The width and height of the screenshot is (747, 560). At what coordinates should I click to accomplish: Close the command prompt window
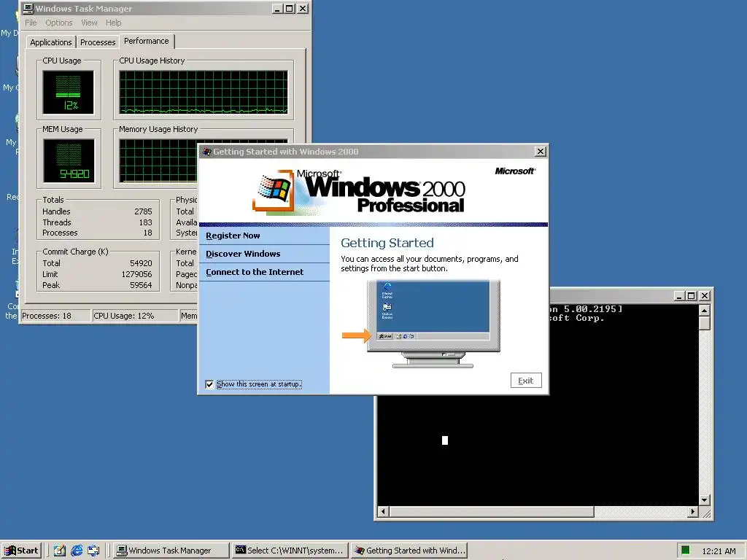pyautogui.click(x=705, y=296)
